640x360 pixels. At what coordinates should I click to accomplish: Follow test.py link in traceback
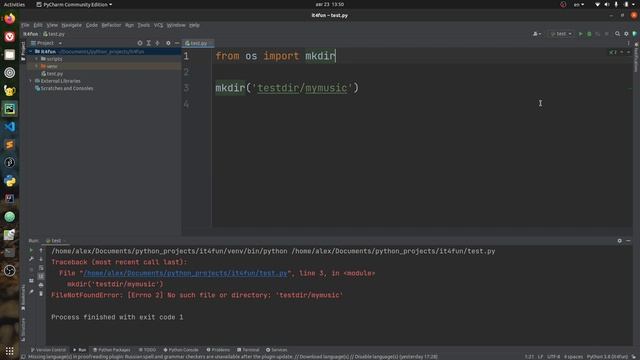(185, 273)
